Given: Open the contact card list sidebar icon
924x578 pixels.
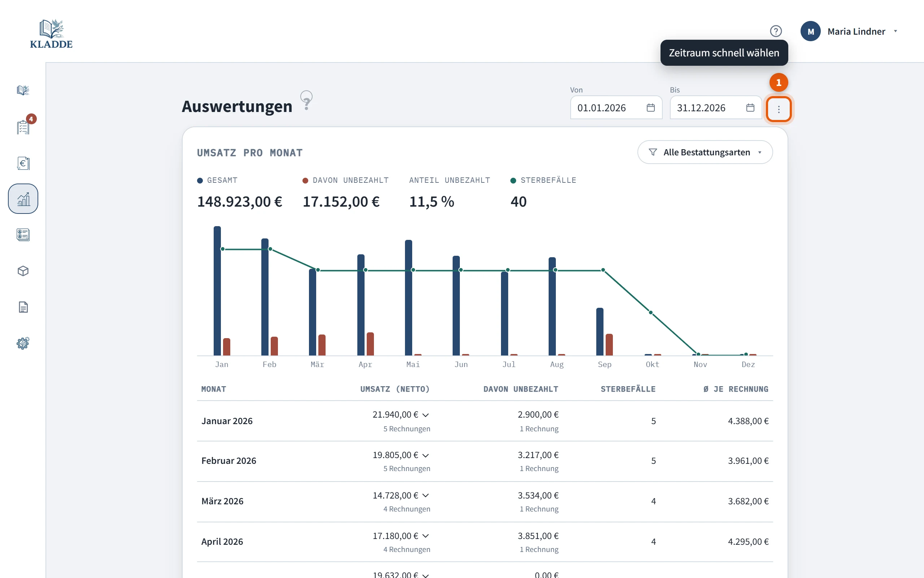Looking at the screenshot, I should (x=23, y=235).
